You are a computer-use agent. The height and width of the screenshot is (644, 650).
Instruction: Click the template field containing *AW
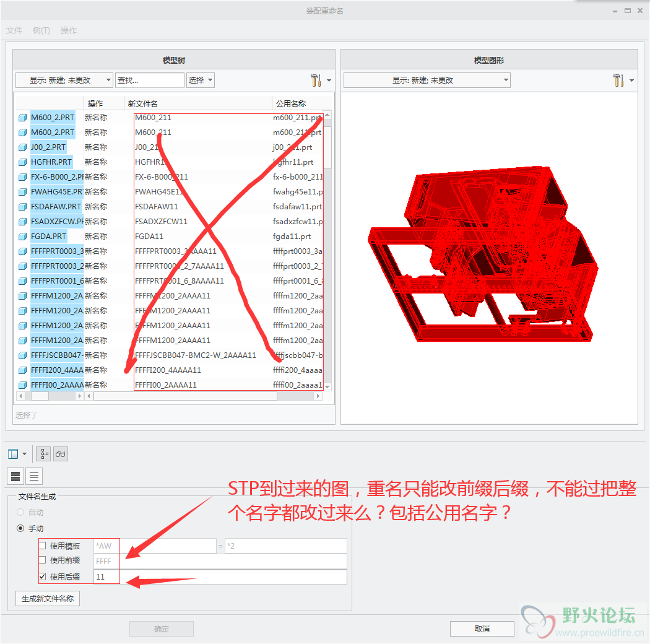(155, 546)
